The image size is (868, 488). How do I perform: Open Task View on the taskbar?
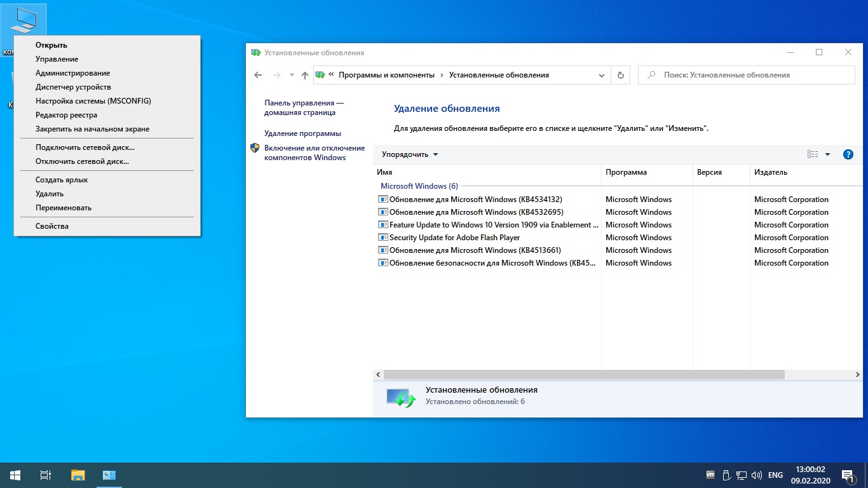(x=46, y=475)
